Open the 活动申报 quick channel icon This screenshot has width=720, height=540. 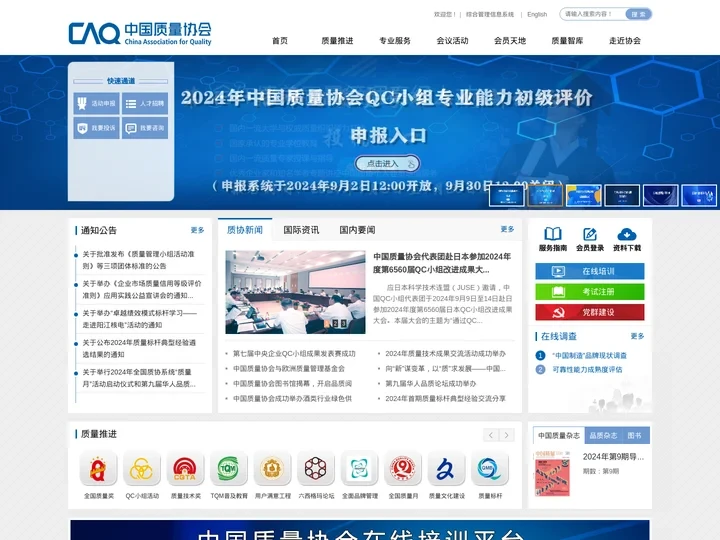coord(96,103)
